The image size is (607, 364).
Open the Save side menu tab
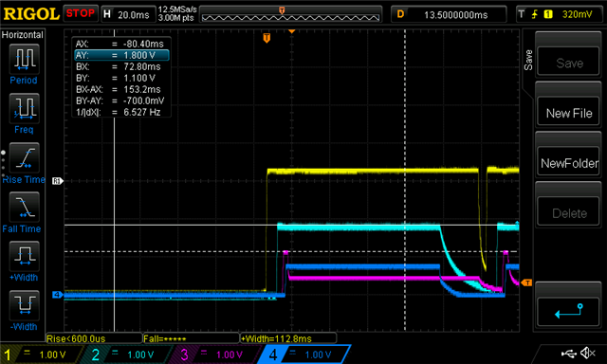tap(528, 60)
